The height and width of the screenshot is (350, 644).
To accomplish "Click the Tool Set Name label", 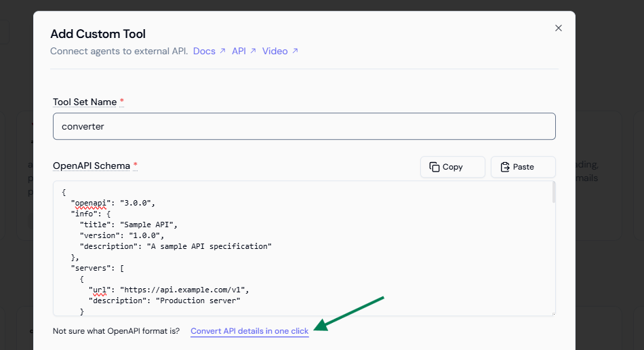I will pos(85,102).
